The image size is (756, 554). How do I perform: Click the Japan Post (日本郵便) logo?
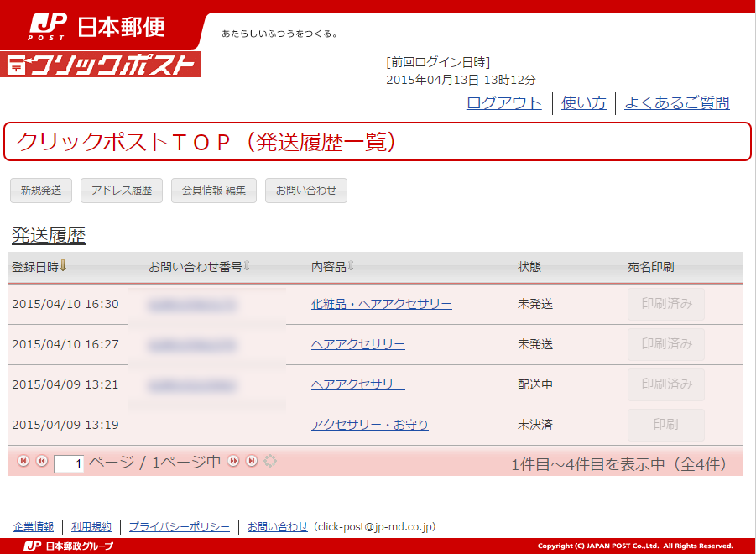tap(96, 27)
